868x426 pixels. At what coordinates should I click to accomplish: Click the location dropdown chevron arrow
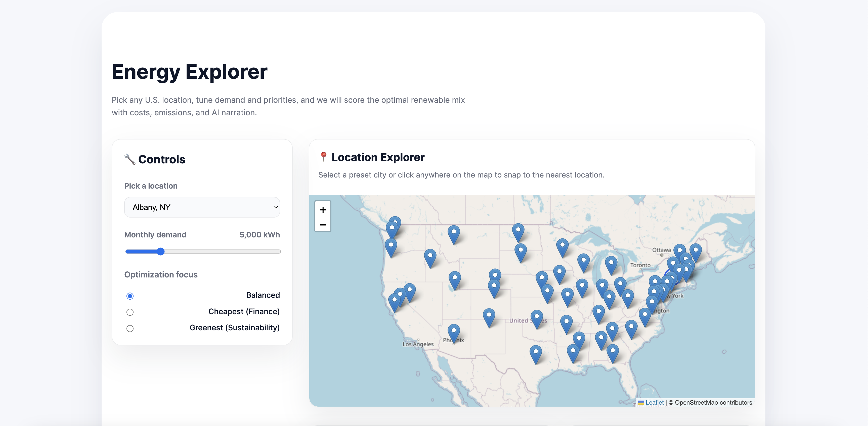tap(275, 207)
